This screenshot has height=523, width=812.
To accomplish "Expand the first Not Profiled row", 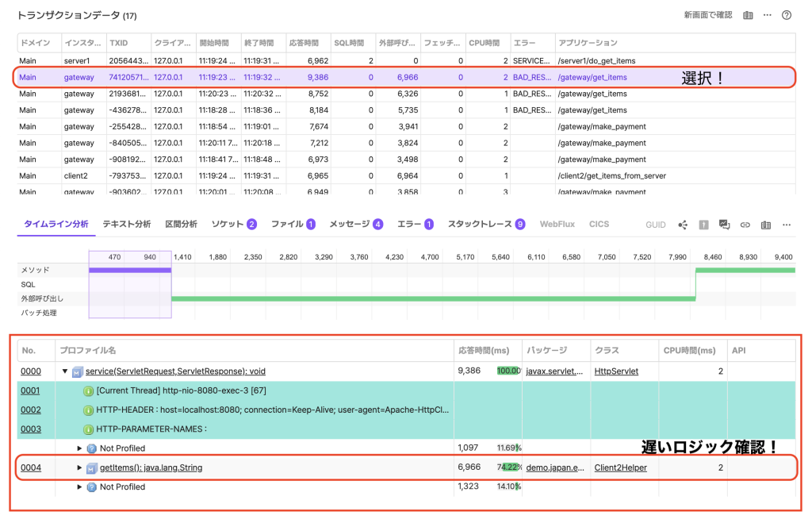I will click(x=79, y=448).
